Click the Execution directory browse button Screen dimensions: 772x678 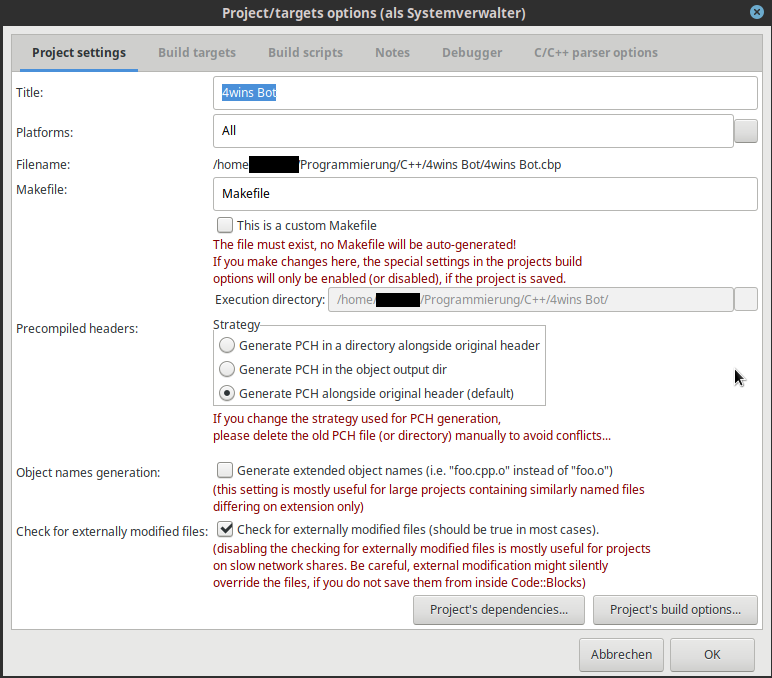pos(745,299)
